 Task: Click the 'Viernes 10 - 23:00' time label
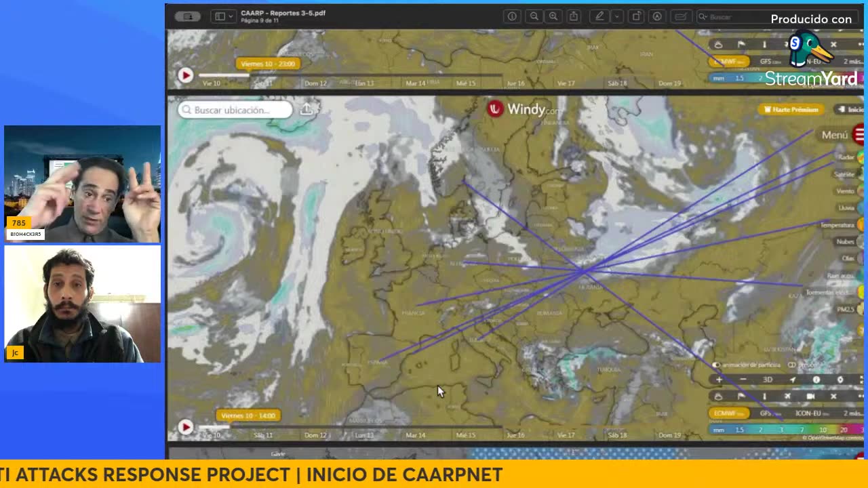[x=268, y=64]
